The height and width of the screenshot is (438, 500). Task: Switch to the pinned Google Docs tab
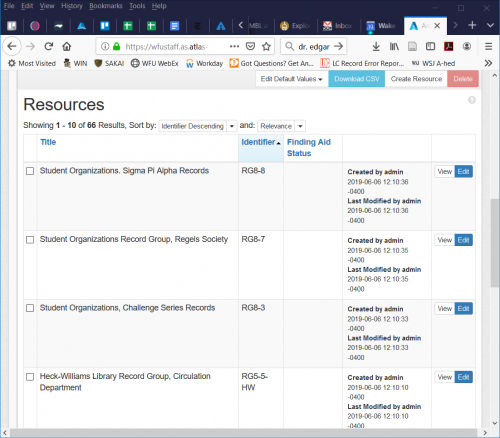coord(174,26)
